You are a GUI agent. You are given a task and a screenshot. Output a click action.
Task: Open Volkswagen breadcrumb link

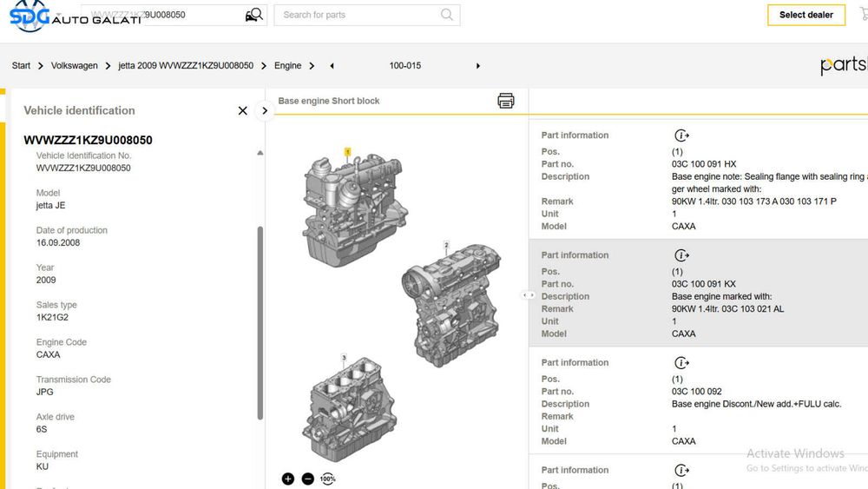pos(74,65)
